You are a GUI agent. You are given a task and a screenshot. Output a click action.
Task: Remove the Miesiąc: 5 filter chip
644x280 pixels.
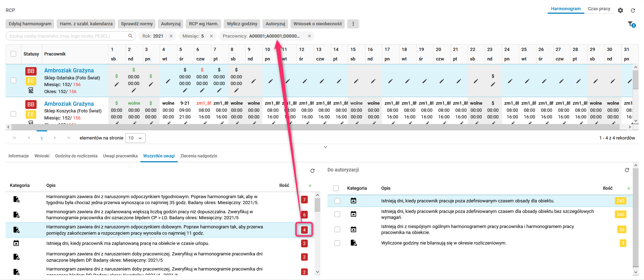click(211, 36)
